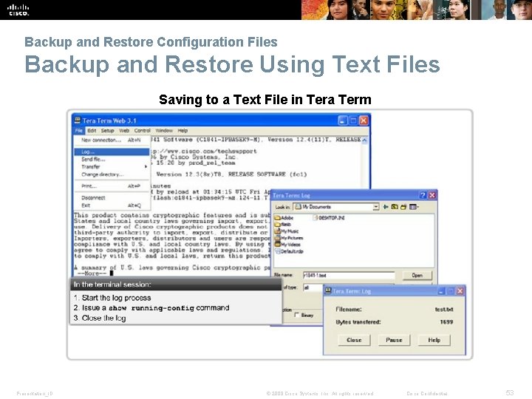Viewport: 532px width, 399px height.
Task: Click the question-mark help icon in the Log dialog
Action: 423,195
